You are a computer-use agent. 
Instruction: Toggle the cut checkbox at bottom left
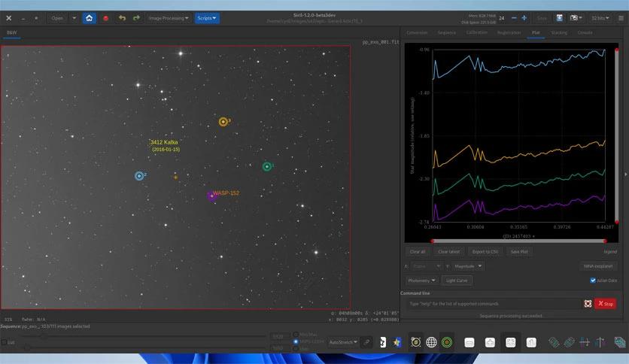4,342
